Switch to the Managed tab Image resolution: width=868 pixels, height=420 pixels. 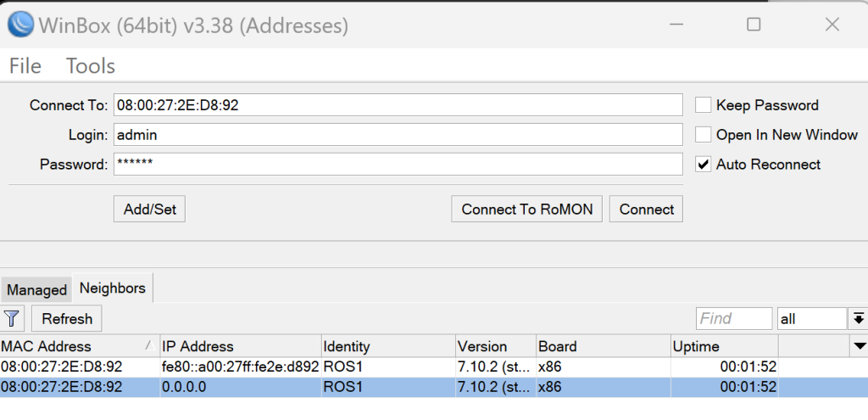(36, 289)
